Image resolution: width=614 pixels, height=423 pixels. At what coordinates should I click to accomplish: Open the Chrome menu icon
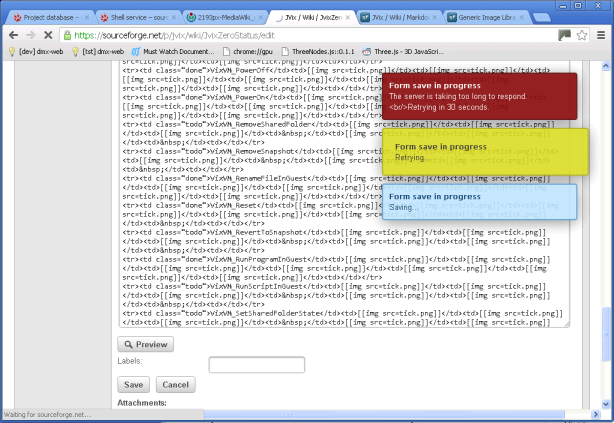pyautogui.click(x=602, y=34)
